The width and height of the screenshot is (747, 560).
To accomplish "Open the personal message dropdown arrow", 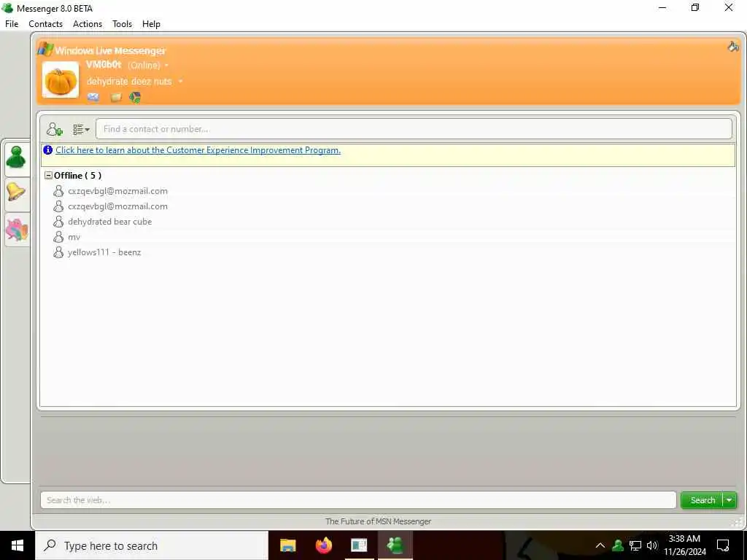I will coord(180,82).
